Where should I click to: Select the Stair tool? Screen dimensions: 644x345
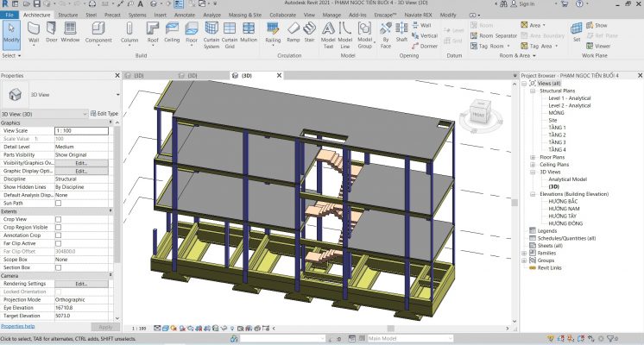(x=311, y=34)
